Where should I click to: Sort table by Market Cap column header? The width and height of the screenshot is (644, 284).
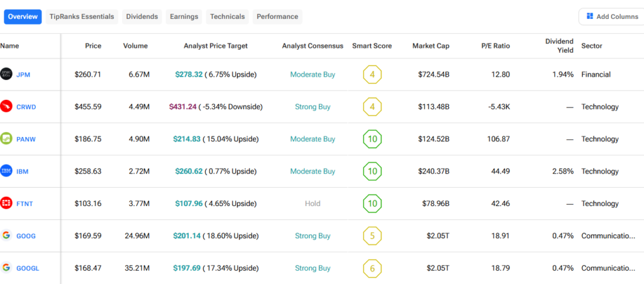click(x=431, y=46)
